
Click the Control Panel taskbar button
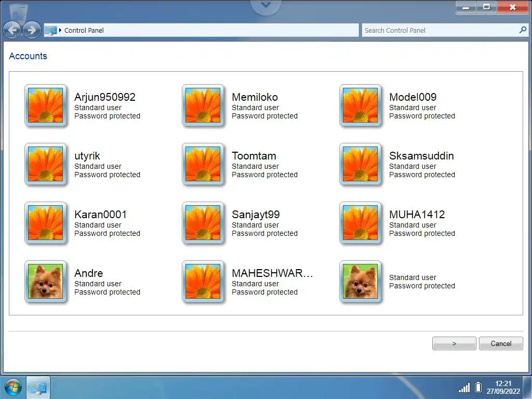pos(38,387)
